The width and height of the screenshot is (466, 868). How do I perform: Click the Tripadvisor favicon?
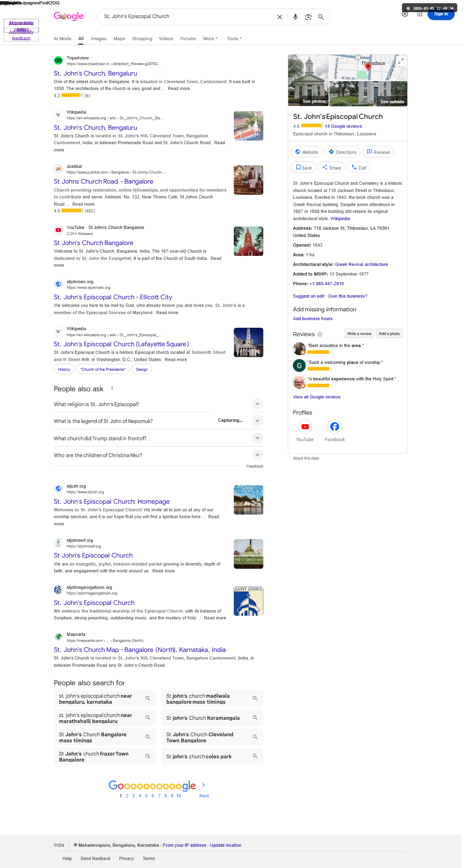tap(58, 61)
